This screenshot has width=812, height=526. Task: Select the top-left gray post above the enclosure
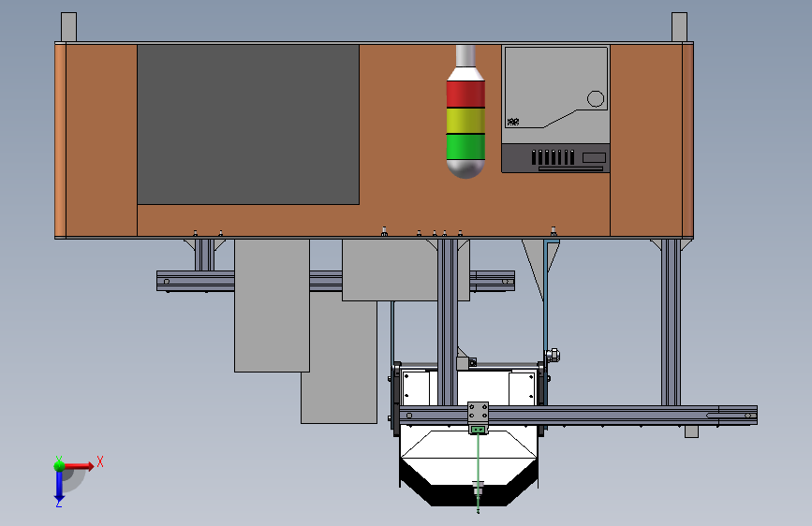point(69,27)
